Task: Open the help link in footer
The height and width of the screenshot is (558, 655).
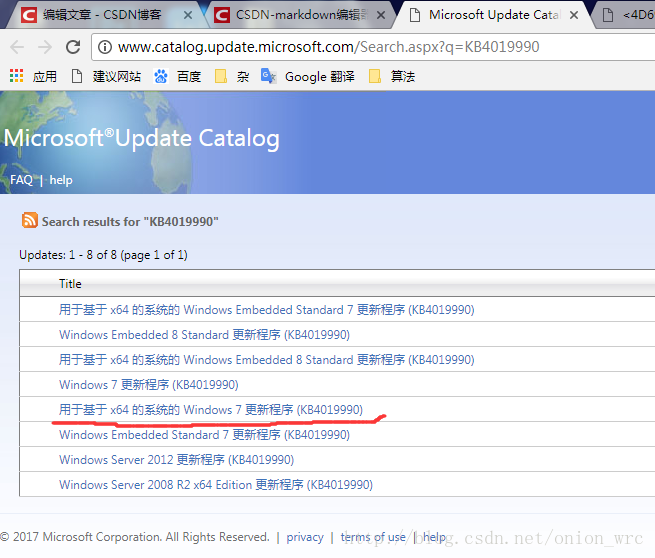Action: pos(434,537)
